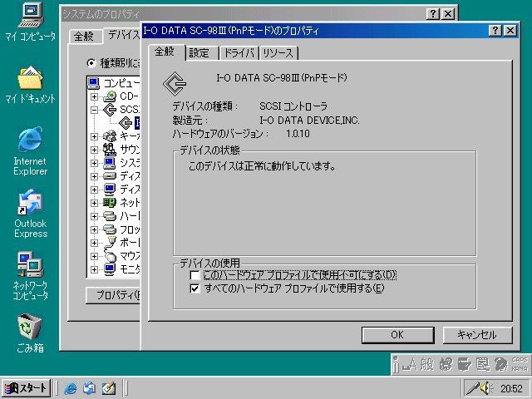532x399 pixels.
Task: Select the network ネット adapter icon
Action: coord(110,203)
